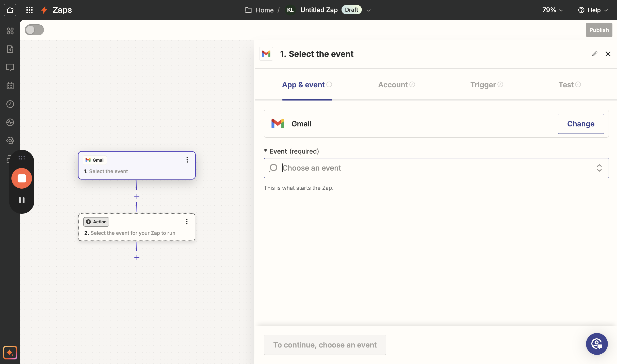This screenshot has width=617, height=364.
Task: Click 'To continue, choose an event' button
Action: [325, 345]
